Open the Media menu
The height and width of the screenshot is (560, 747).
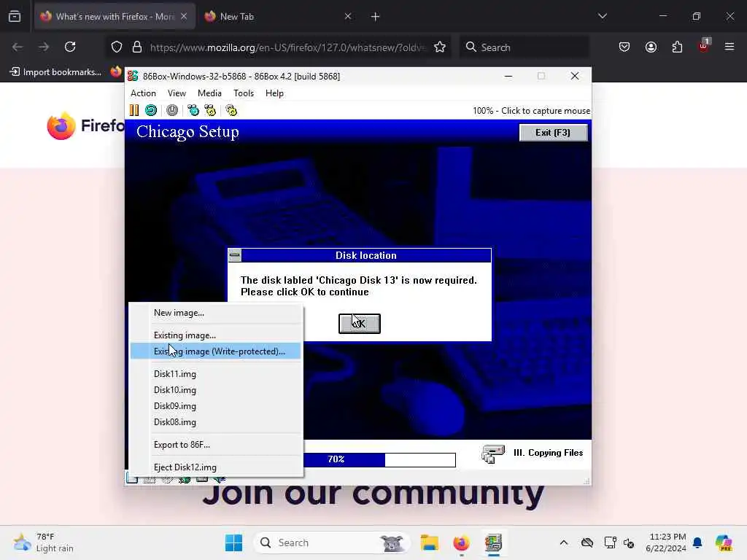tap(209, 93)
